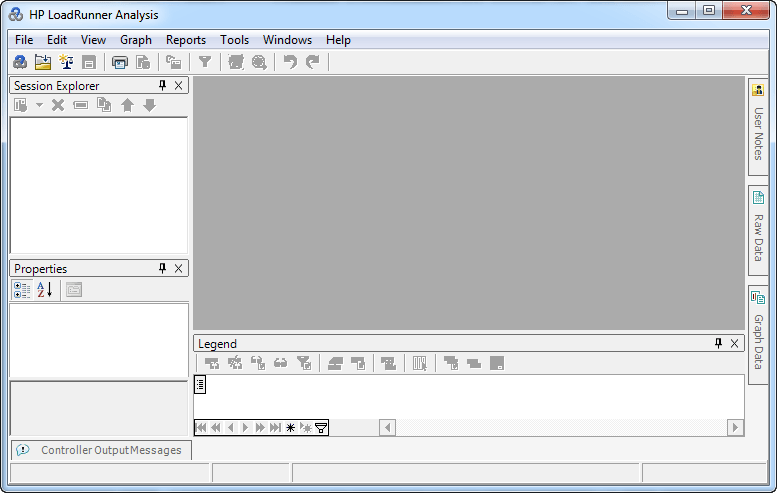The image size is (777, 493).
Task: Toggle Categorized view in Properties panel
Action: coord(22,290)
